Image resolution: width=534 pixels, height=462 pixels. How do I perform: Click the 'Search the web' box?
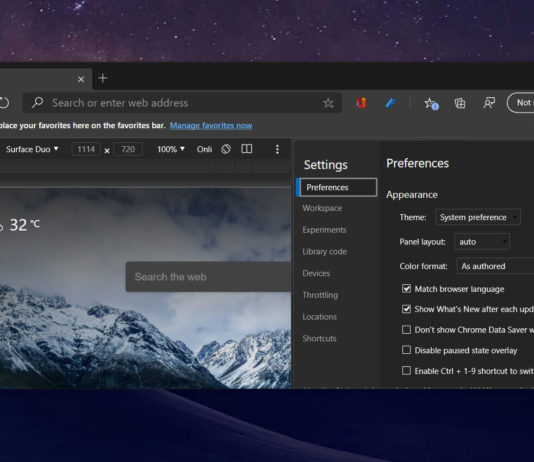(x=208, y=277)
